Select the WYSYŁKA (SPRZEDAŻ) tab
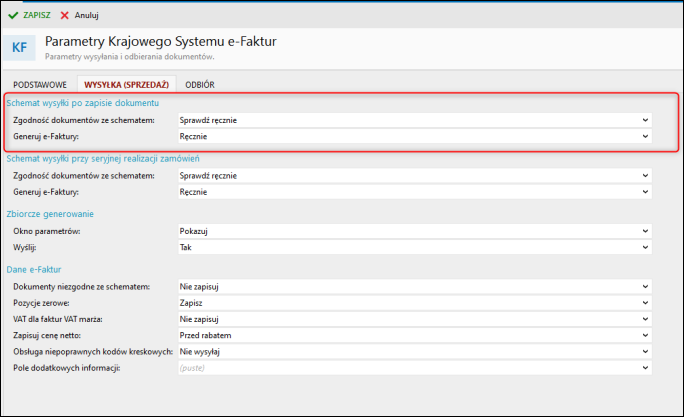684x417 pixels. [x=127, y=85]
